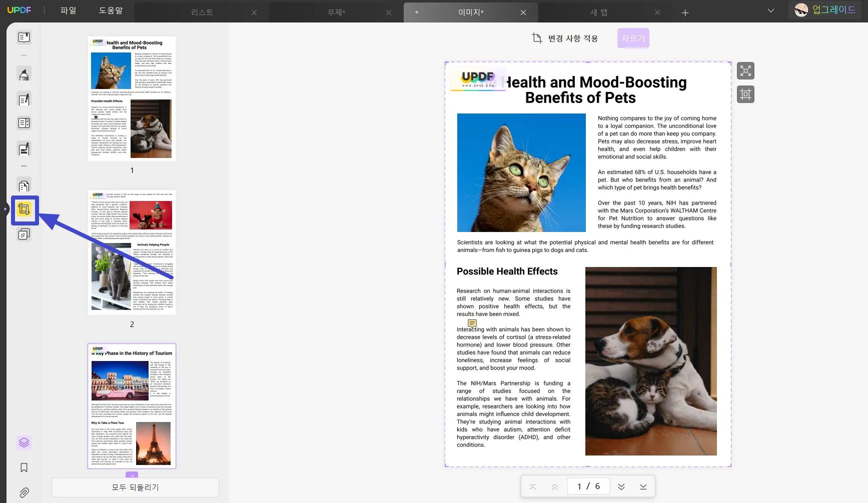This screenshot has height=503, width=868.
Task: Open the Organize Pages tool
Action: [x=24, y=185]
